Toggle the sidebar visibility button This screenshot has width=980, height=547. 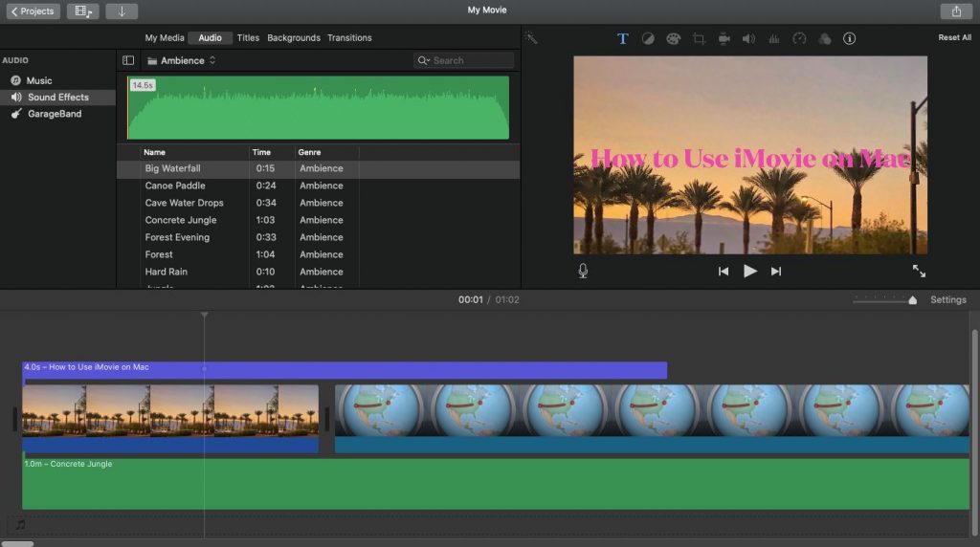point(128,60)
